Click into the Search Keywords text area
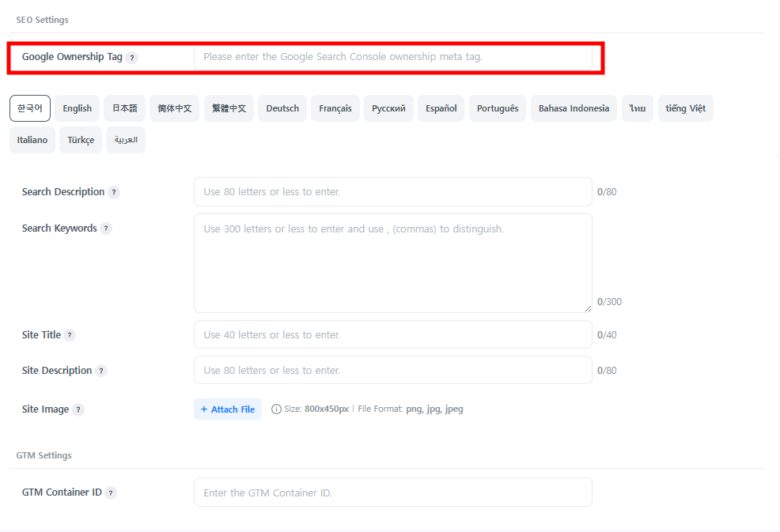Image resolution: width=780 pixels, height=532 pixels. (x=392, y=263)
